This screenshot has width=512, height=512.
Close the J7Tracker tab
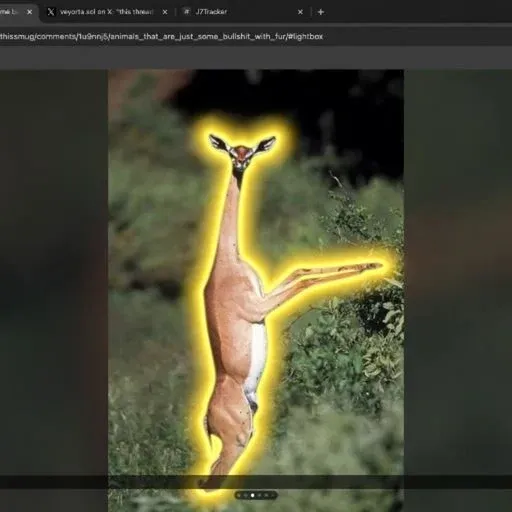[x=300, y=12]
